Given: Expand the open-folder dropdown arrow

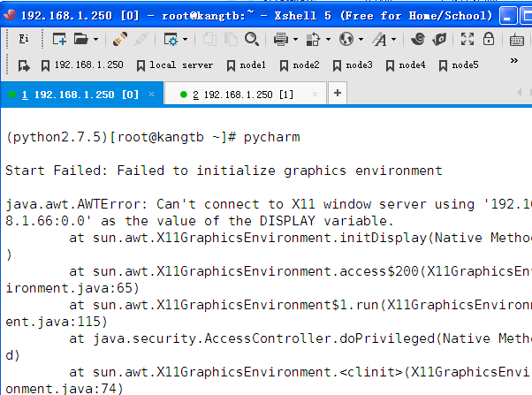Looking at the screenshot, I should 96,40.
